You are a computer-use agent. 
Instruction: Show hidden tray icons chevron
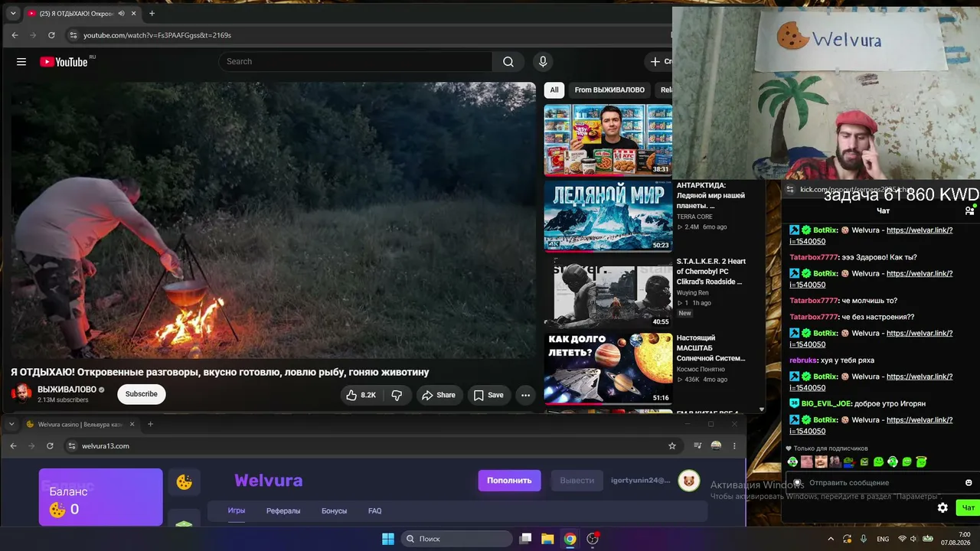[831, 539]
